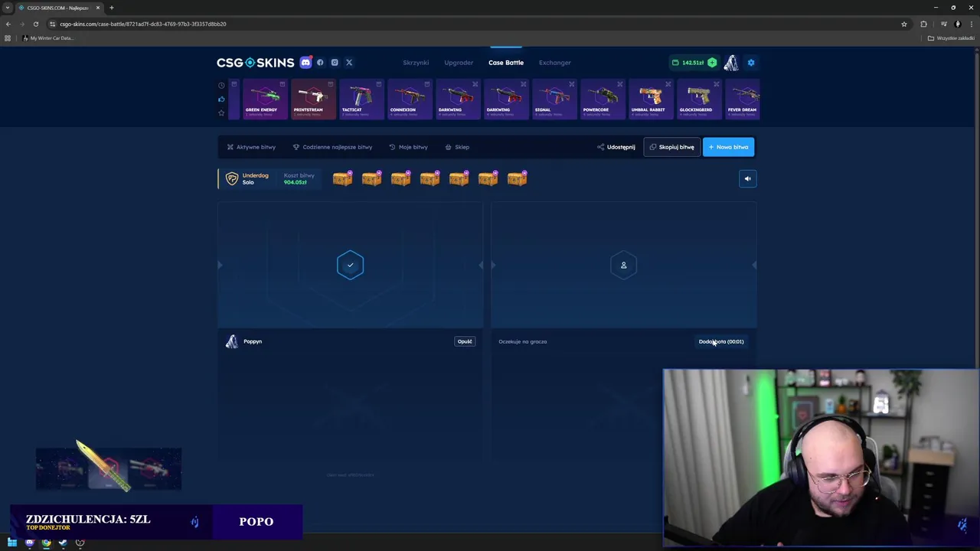Image resolution: width=980 pixels, height=551 pixels.
Task: Open the Printstream drop card
Action: coord(312,99)
